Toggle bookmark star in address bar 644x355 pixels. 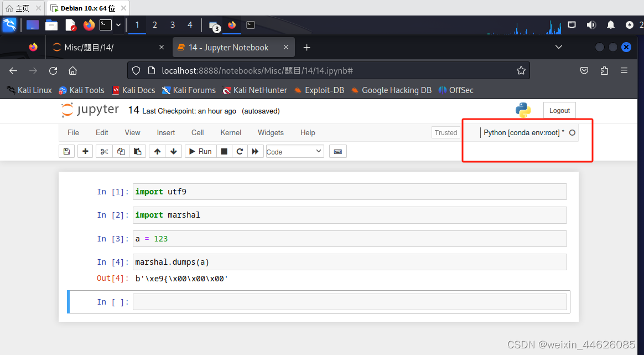point(521,70)
